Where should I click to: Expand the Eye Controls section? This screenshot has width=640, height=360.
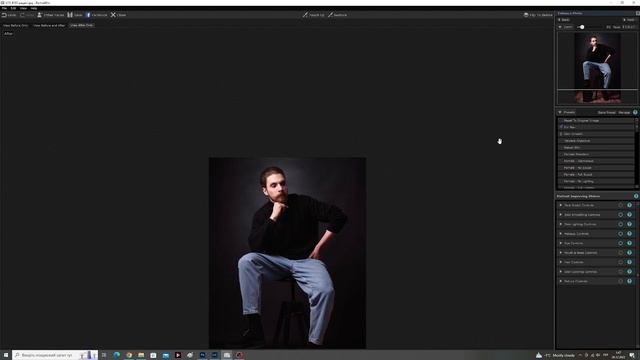coord(561,243)
